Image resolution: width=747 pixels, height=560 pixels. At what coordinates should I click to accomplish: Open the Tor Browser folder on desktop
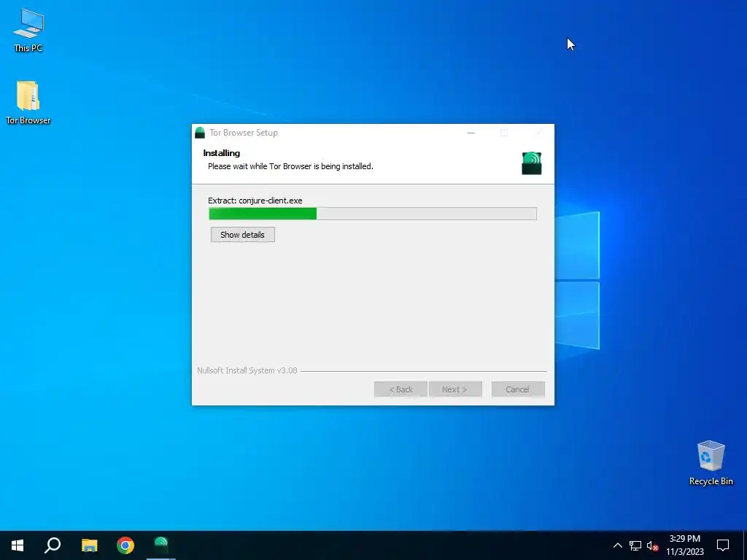28,102
